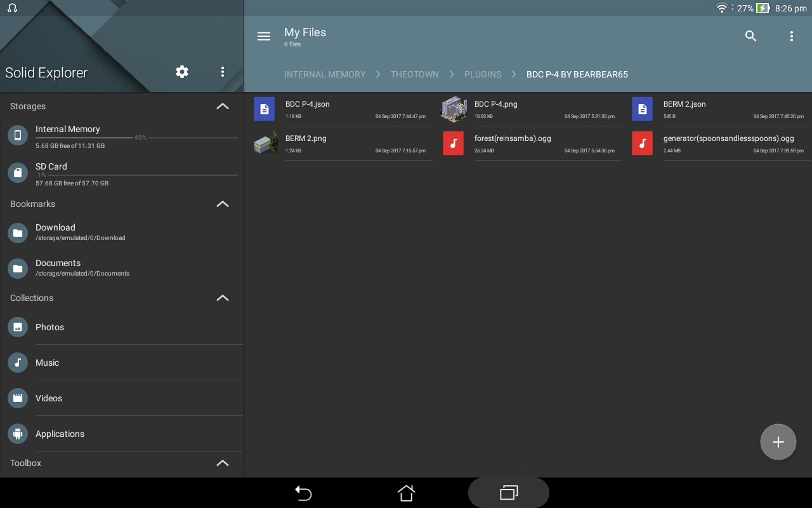Go to INTERNAL MEMORY breadcrumb

point(325,74)
